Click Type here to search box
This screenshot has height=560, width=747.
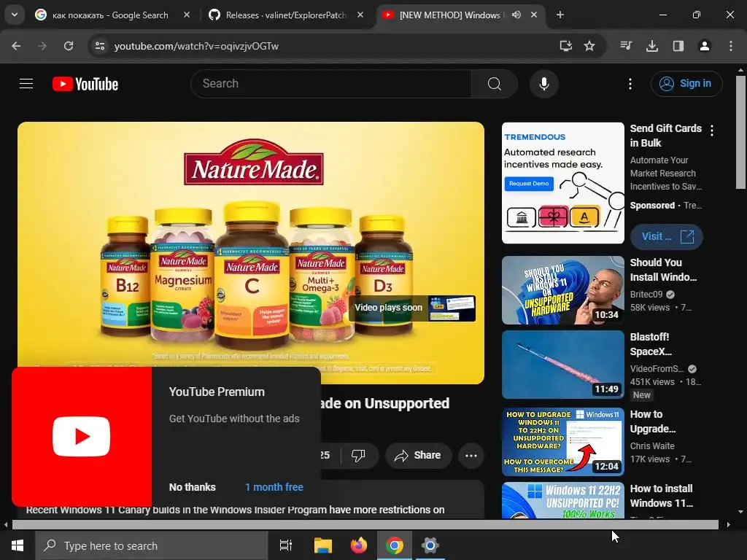(x=152, y=545)
